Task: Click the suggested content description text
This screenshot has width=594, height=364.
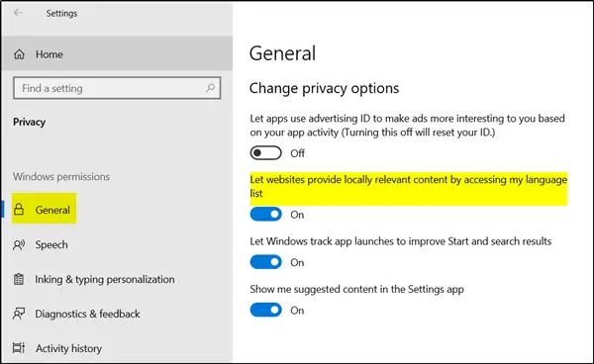Action: click(x=356, y=289)
